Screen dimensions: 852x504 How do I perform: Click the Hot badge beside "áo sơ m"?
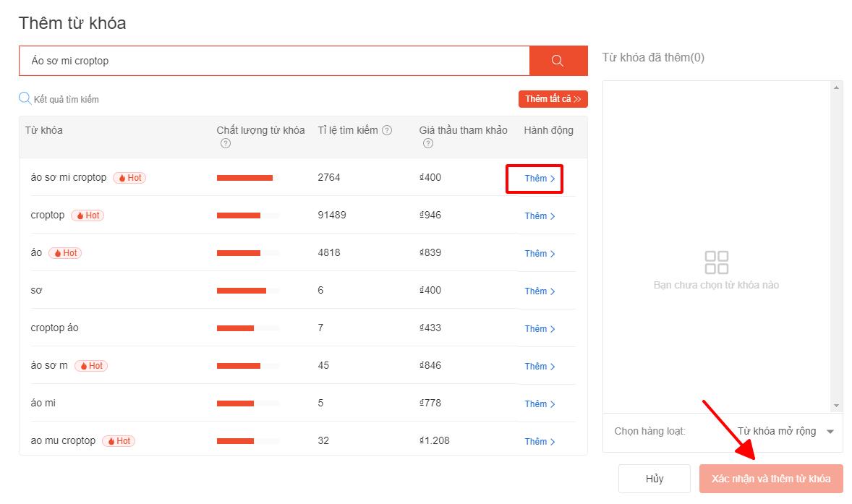pyautogui.click(x=91, y=365)
